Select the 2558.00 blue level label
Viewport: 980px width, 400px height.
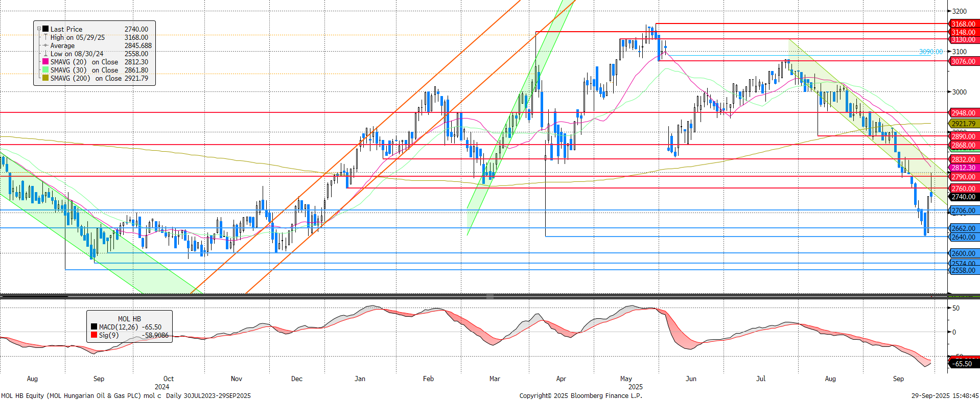[963, 270]
